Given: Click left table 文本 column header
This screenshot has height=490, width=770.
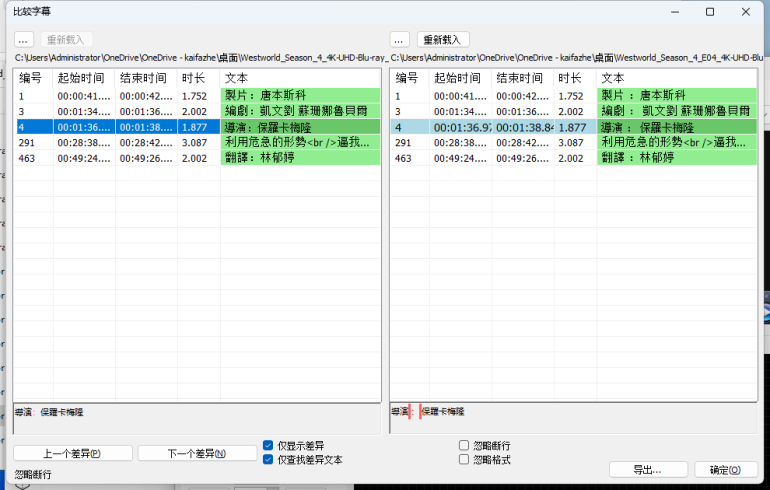Looking at the screenshot, I should click(300, 78).
